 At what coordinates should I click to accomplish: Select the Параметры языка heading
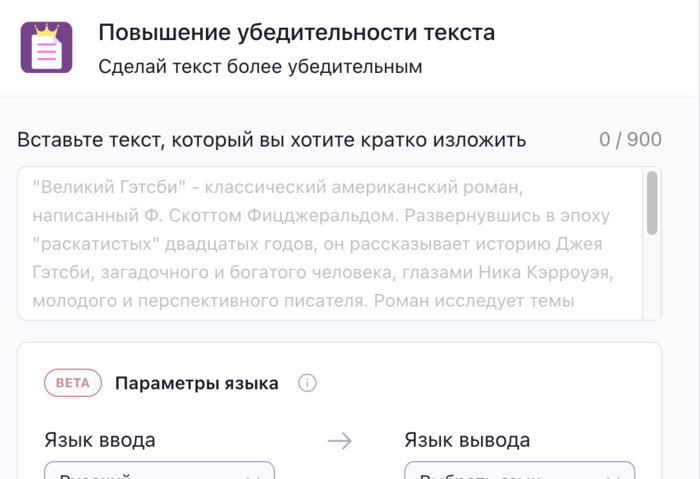coord(196,383)
